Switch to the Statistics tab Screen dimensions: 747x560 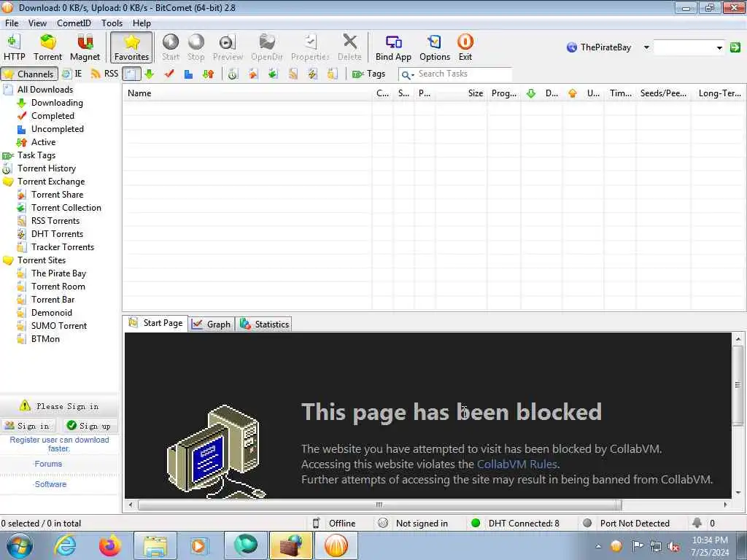(264, 324)
